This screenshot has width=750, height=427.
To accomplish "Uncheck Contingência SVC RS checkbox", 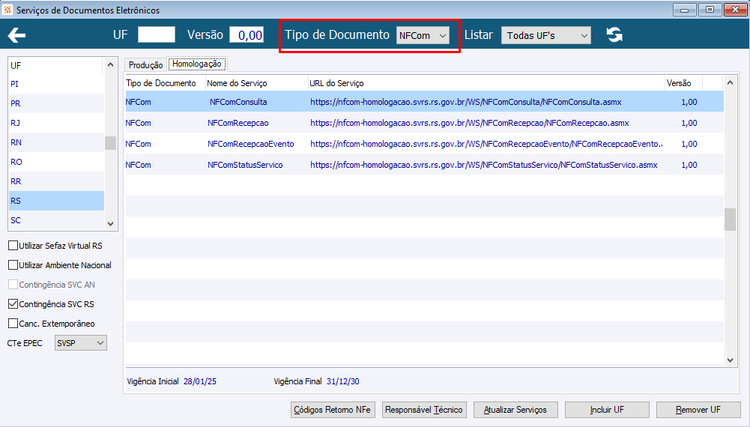I will [13, 304].
